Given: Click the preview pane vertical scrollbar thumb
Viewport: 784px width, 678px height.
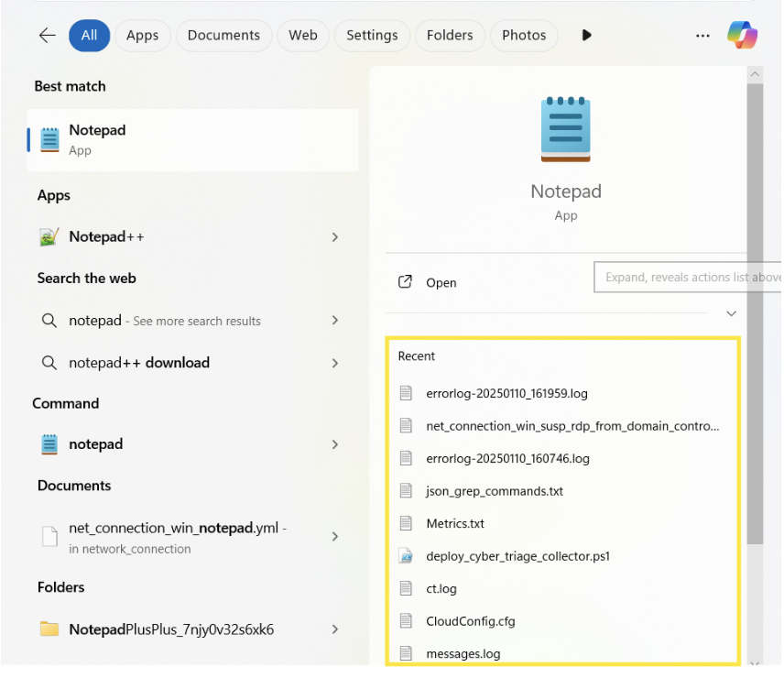Looking at the screenshot, I should [x=756, y=314].
